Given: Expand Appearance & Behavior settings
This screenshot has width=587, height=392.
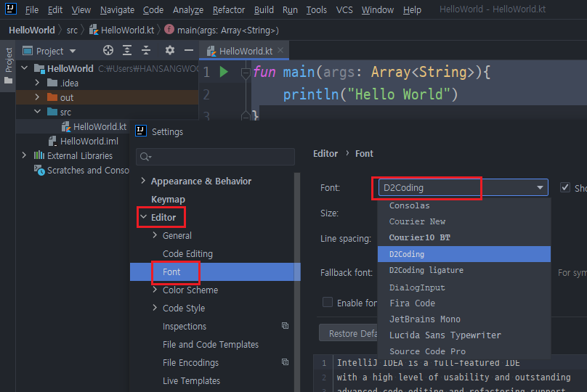Looking at the screenshot, I should pyautogui.click(x=143, y=181).
